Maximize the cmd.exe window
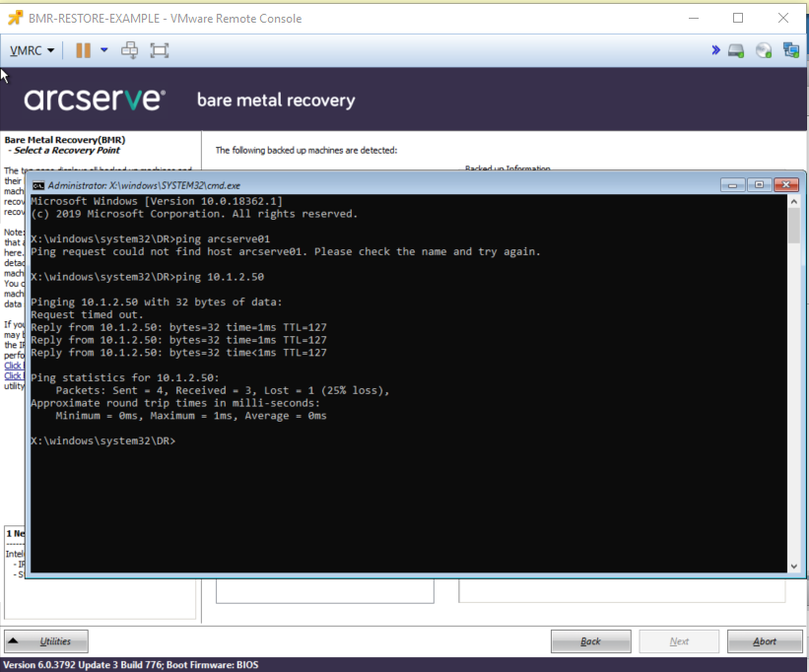 (759, 184)
